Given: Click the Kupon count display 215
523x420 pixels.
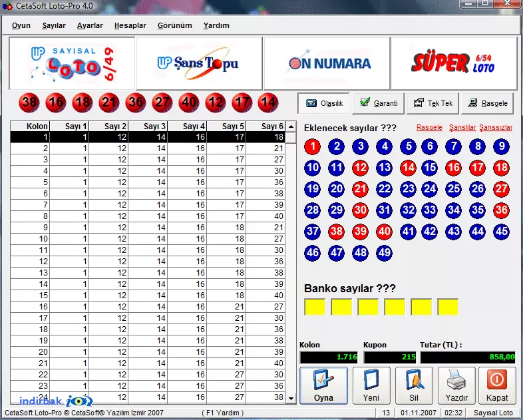Looking at the screenshot, I should pos(390,357).
